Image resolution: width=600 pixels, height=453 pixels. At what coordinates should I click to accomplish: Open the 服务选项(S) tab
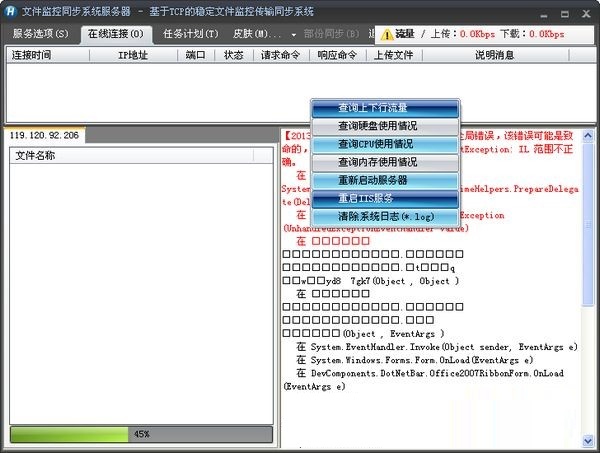pos(41,33)
